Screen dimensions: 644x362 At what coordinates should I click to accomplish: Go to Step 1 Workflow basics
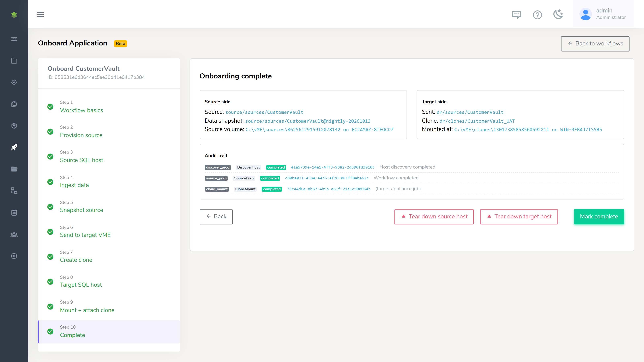tap(109, 107)
